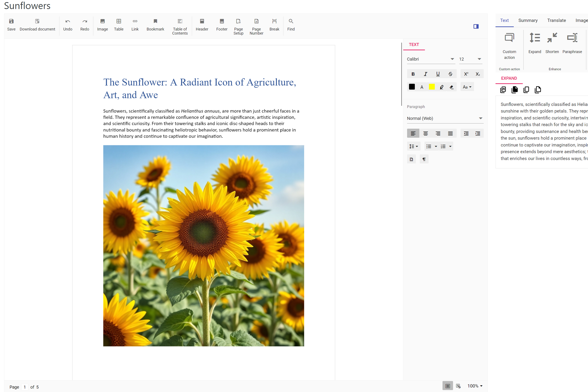The image size is (588, 392).
Task: Open the Translate tab
Action: (556, 20)
